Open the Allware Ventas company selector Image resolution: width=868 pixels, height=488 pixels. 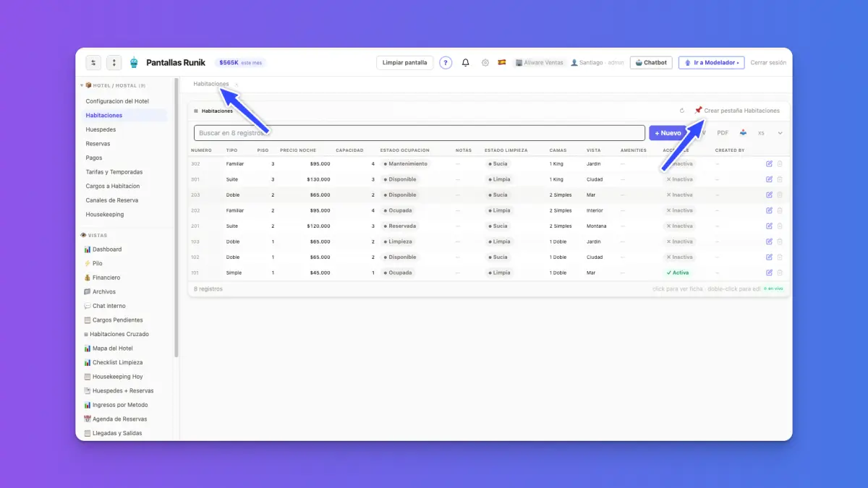click(x=539, y=63)
